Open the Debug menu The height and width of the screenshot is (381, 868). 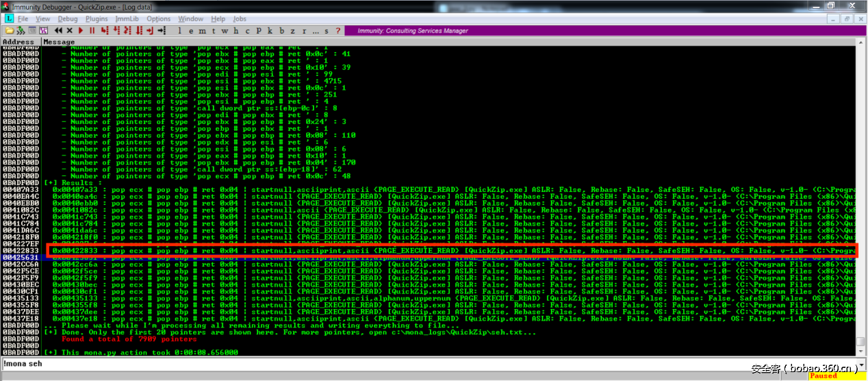(68, 19)
